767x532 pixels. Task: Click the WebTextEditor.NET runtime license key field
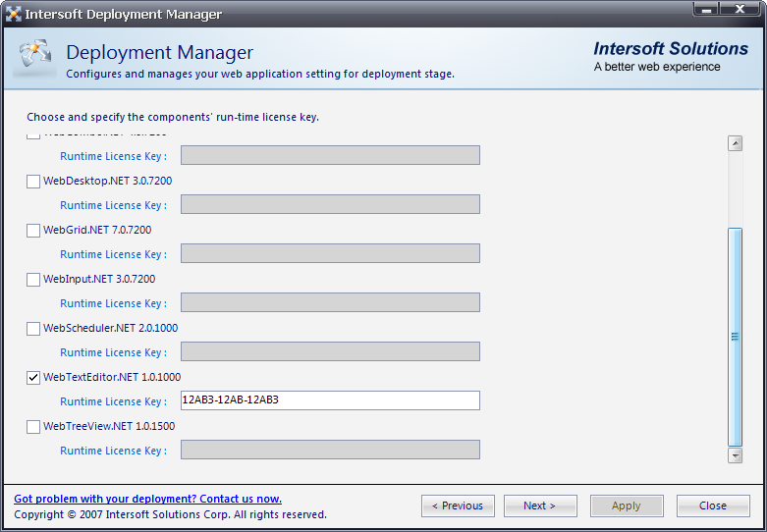pyautogui.click(x=330, y=400)
